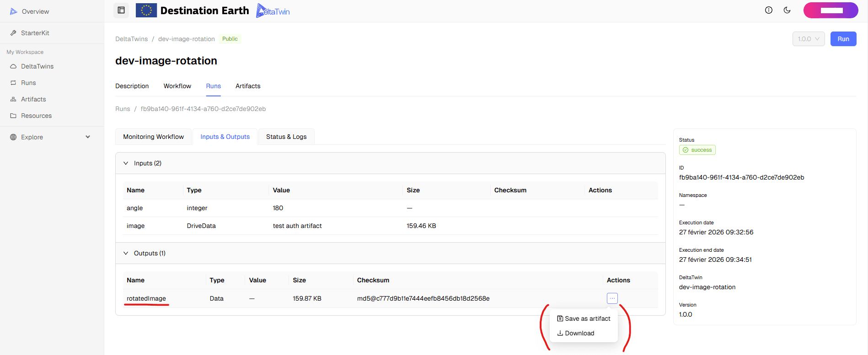Collapse the Outputs (1) section
Image resolution: width=868 pixels, height=355 pixels.
pos(126,253)
